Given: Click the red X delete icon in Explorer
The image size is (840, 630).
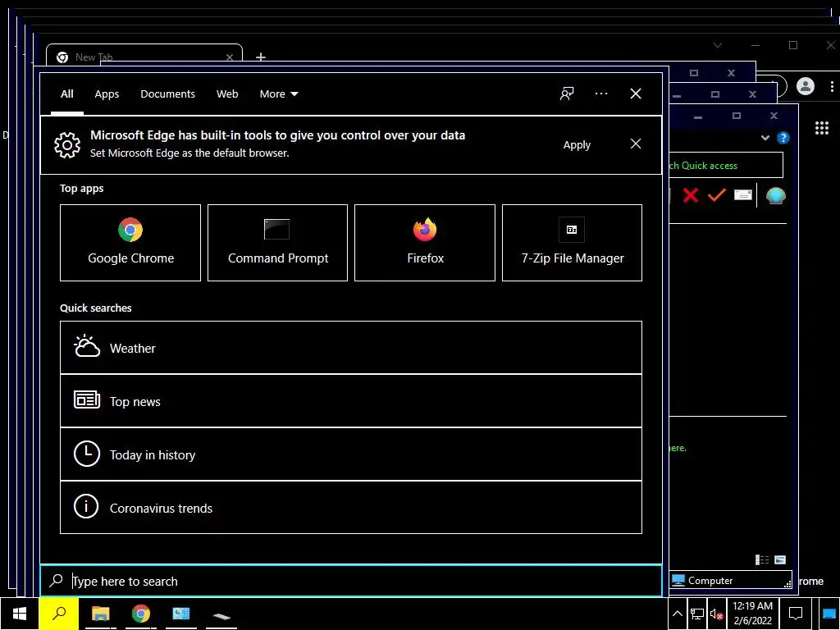Looking at the screenshot, I should (x=691, y=195).
